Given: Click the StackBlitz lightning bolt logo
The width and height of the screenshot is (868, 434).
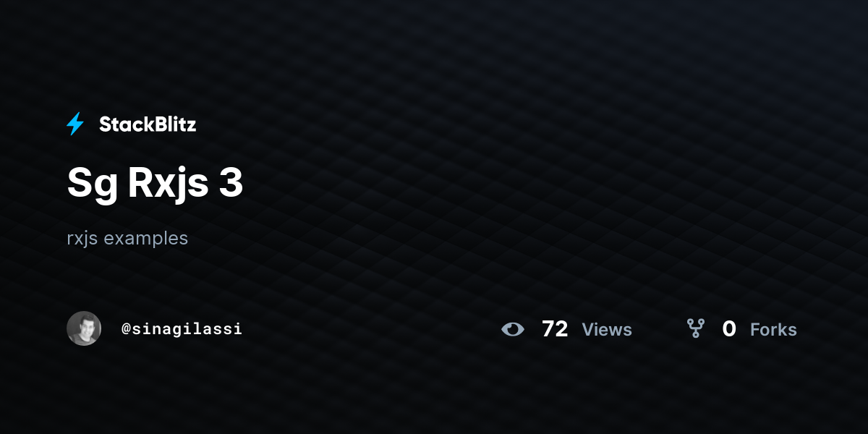Looking at the screenshot, I should click(x=75, y=124).
